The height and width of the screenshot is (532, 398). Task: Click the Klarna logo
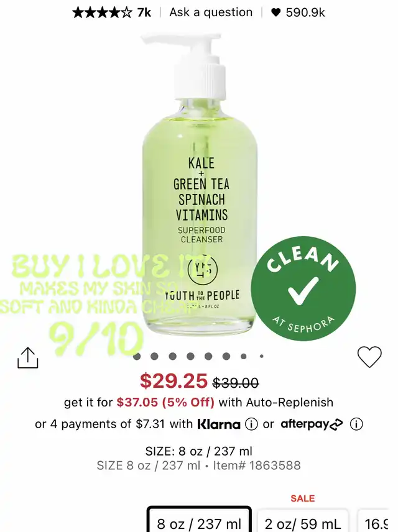coord(219,424)
